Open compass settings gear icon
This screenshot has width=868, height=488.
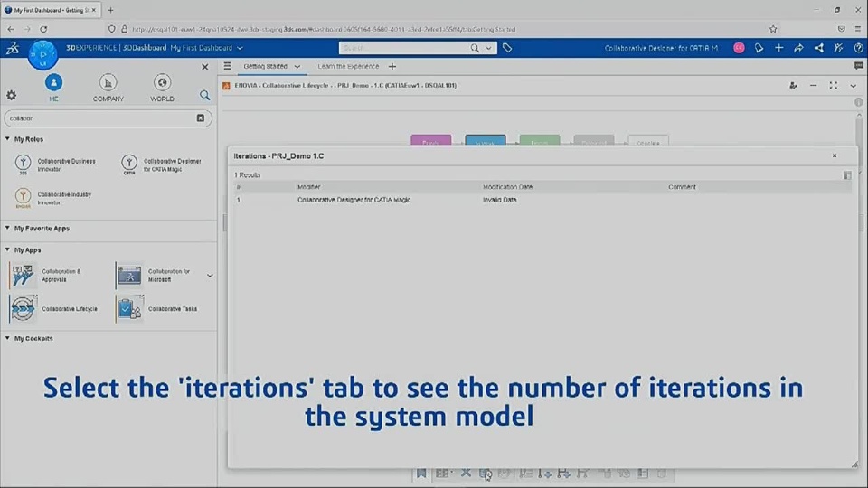pyautogui.click(x=11, y=95)
